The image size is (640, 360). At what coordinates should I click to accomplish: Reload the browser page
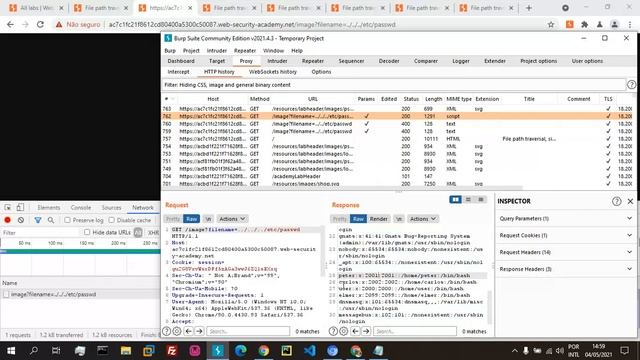[x=40, y=24]
